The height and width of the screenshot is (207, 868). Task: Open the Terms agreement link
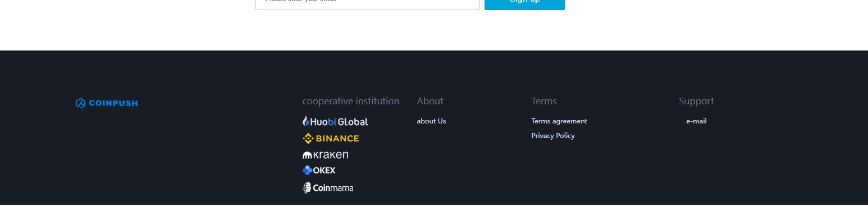coord(559,121)
